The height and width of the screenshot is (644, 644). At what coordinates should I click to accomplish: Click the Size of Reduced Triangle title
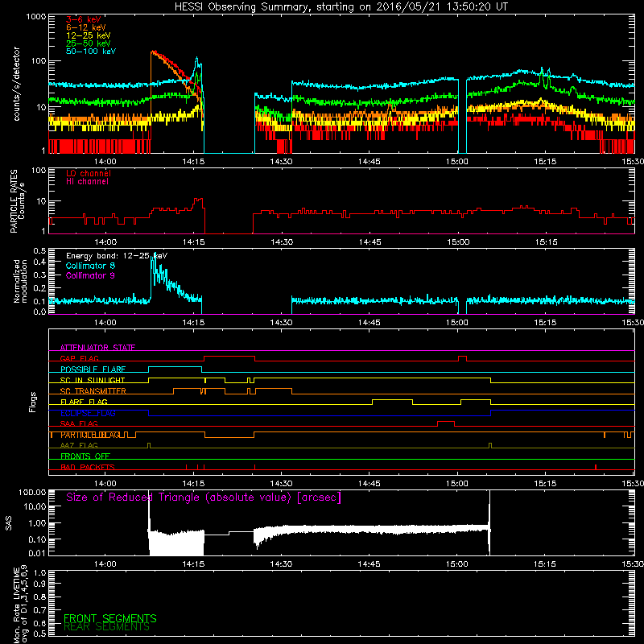click(x=204, y=497)
